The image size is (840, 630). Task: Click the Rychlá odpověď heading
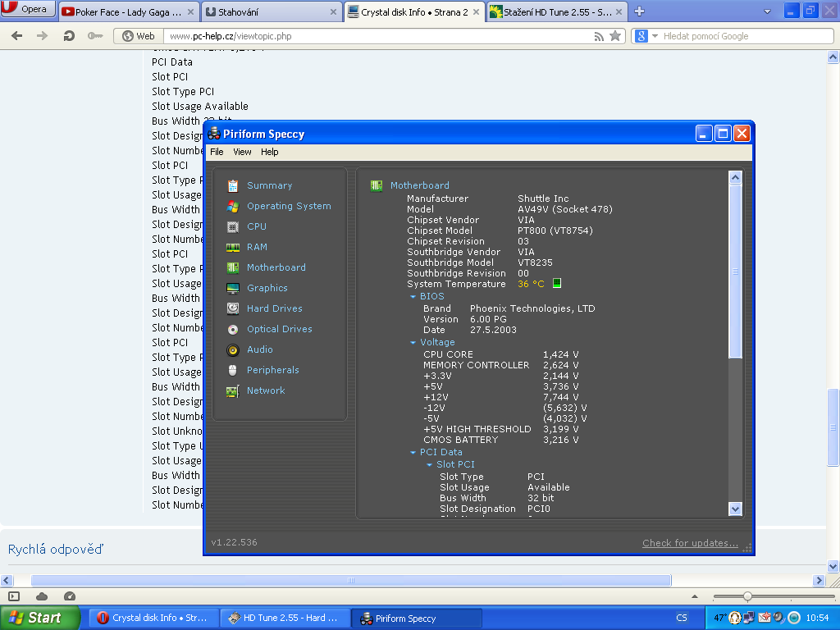click(x=56, y=549)
